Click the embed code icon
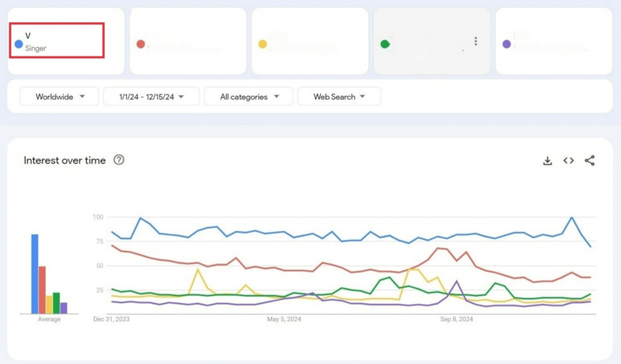Screen dimensions: 621x364 [x=568, y=160]
